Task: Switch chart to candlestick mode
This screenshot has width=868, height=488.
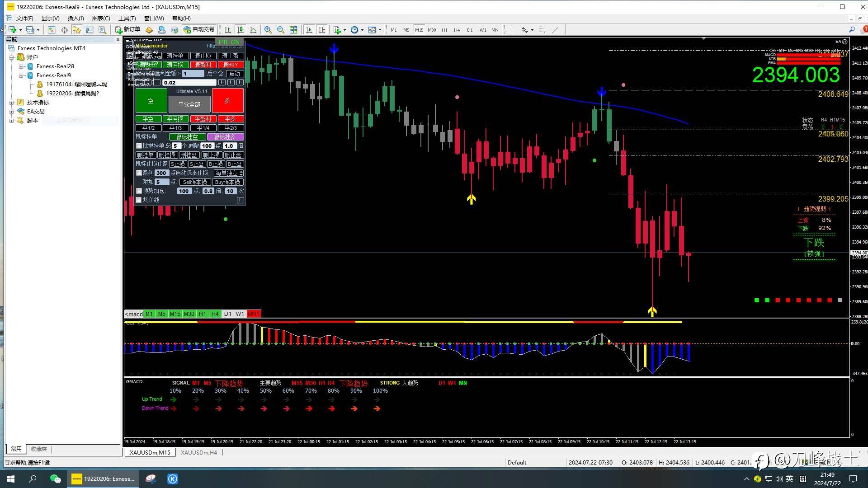Action: tap(241, 30)
